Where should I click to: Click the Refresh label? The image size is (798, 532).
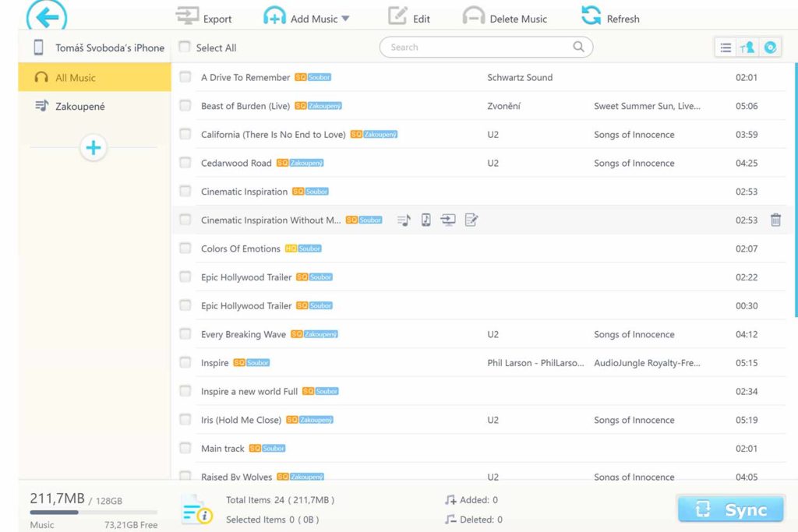(623, 19)
